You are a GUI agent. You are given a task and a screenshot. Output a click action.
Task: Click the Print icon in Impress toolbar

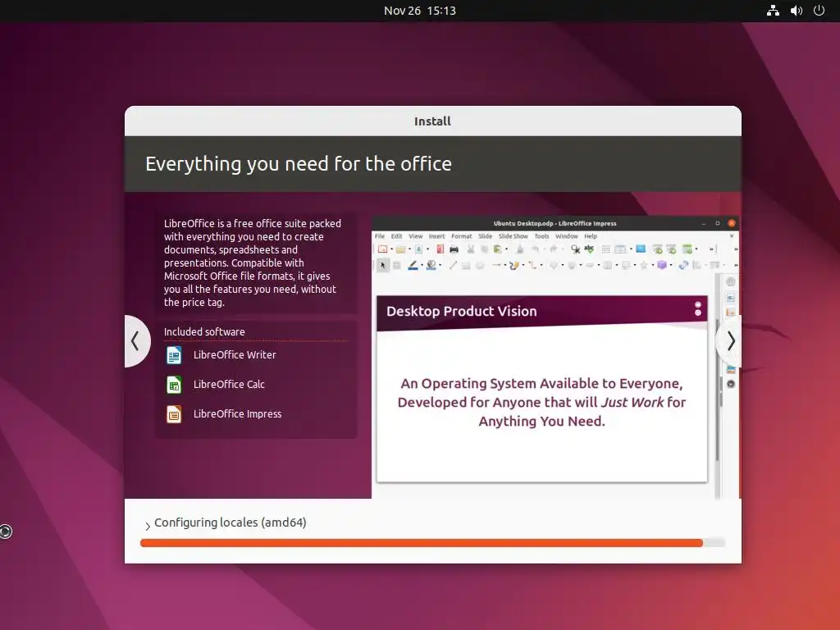coord(454,249)
